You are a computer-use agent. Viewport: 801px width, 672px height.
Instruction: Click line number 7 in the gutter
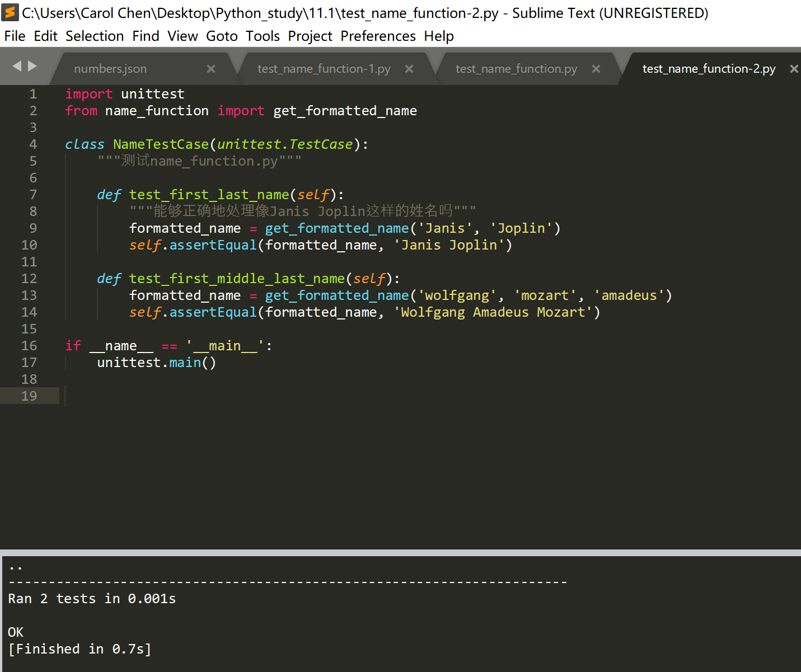coord(33,195)
